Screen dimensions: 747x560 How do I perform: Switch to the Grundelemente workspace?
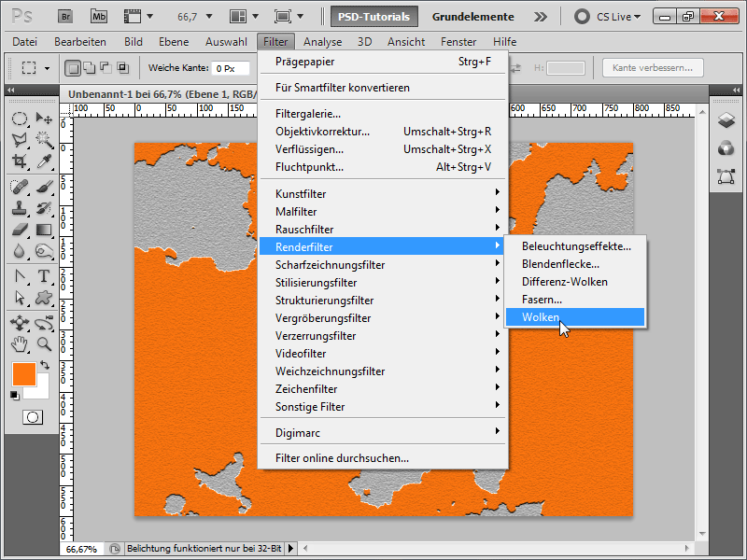(x=473, y=17)
